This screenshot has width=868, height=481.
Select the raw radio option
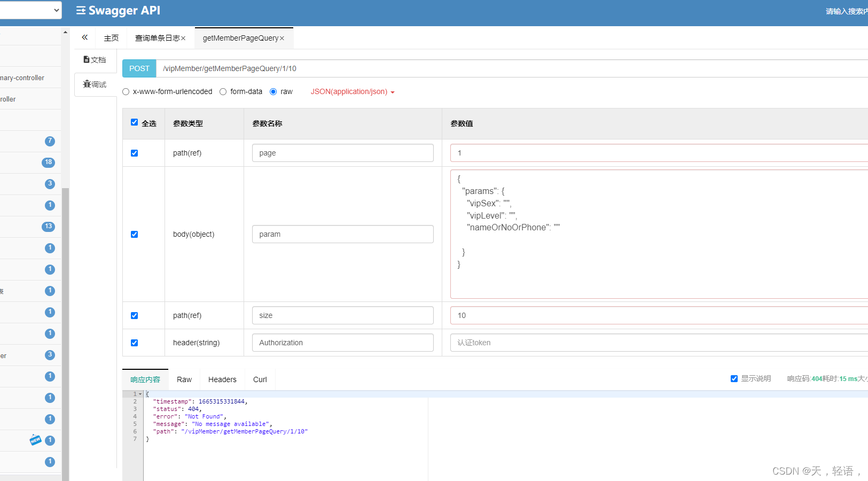273,92
